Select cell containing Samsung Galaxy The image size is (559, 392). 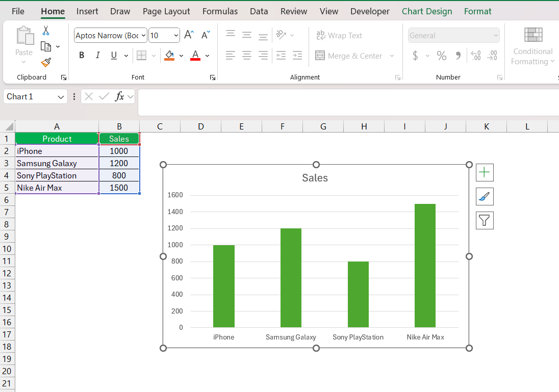pos(57,163)
